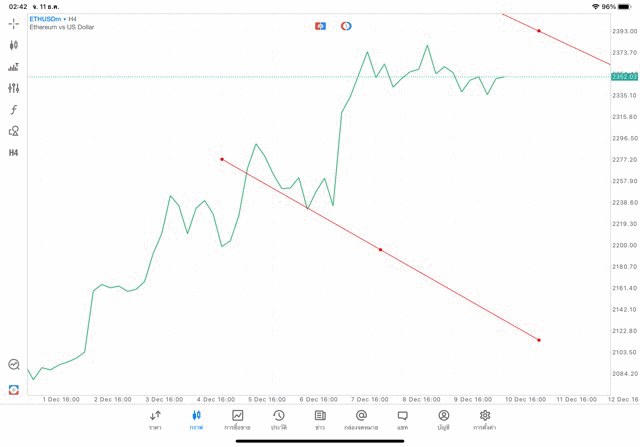Viewport: 640px width, 447px height.
Task: Toggle the circular red-blue chart button
Action: tap(346, 26)
